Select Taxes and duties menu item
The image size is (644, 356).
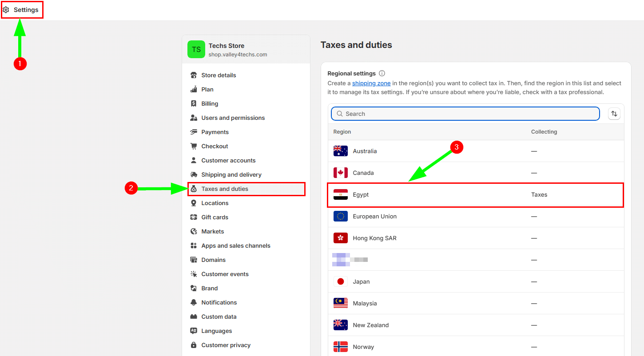coord(246,189)
